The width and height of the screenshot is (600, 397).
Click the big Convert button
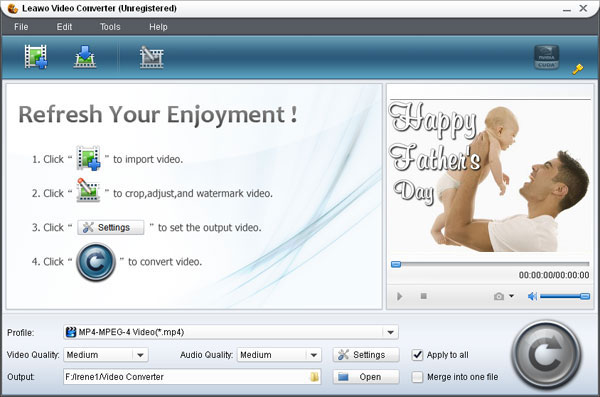(546, 355)
